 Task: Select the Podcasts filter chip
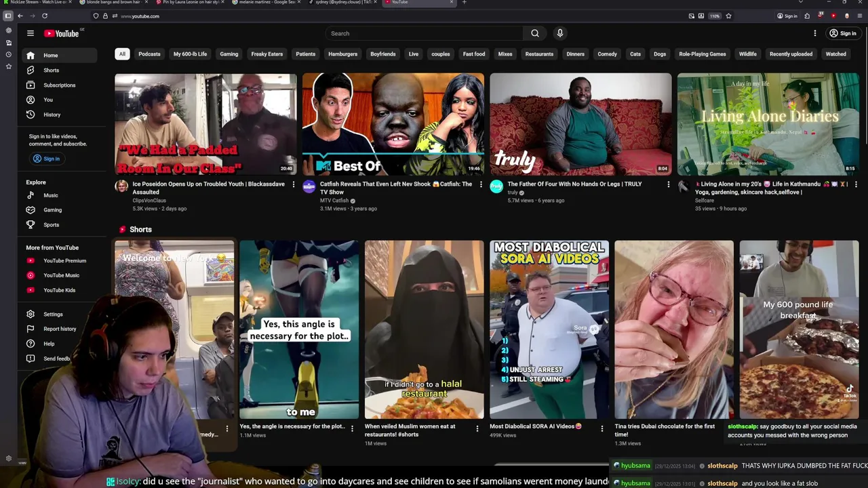[x=149, y=54]
